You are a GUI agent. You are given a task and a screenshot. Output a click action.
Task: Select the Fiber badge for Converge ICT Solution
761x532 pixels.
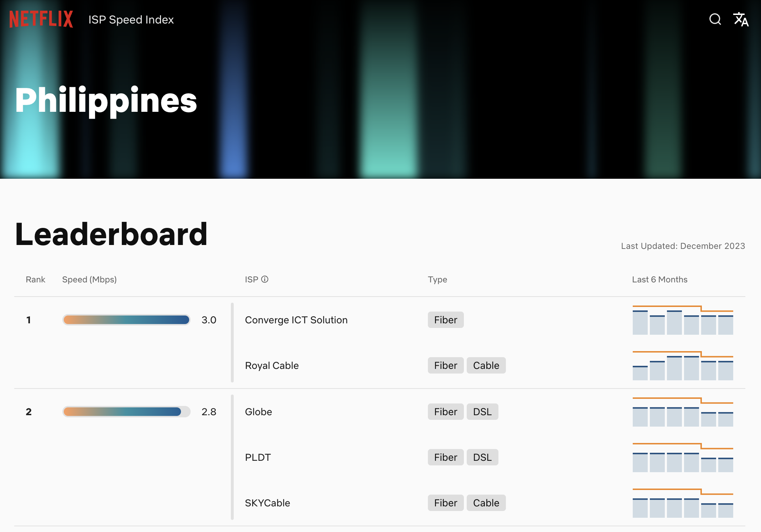pos(445,320)
